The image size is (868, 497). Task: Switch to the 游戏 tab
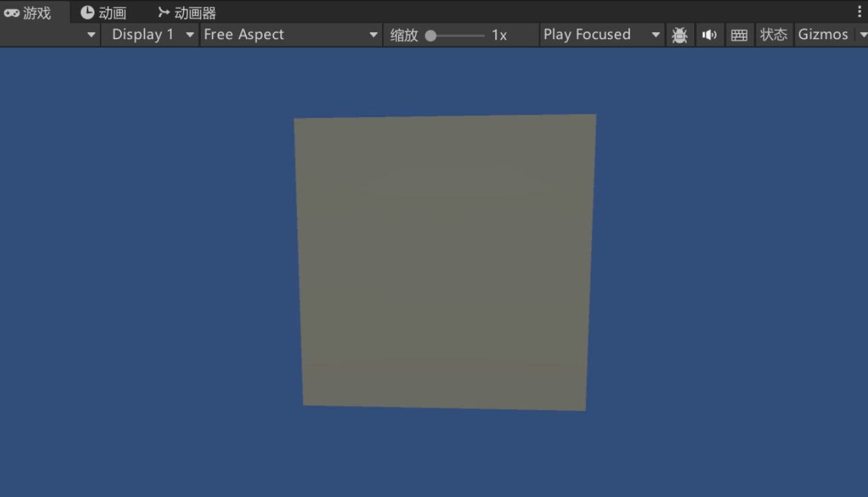tap(35, 12)
